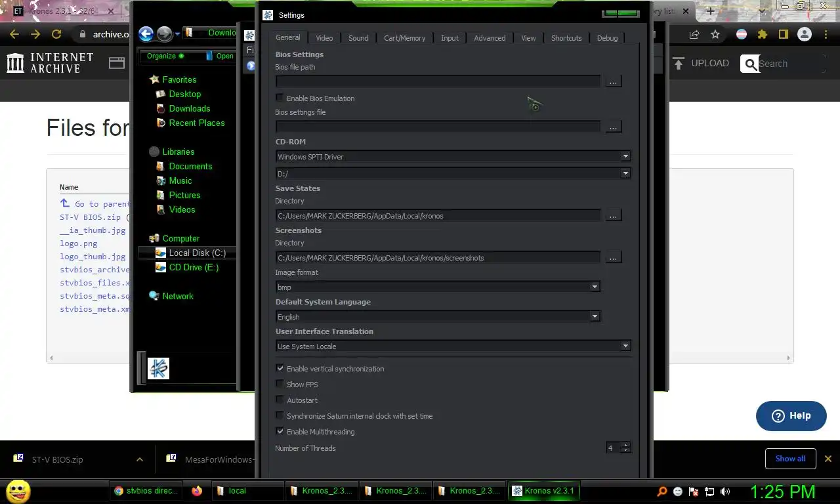Click the Screenshots directory path field
Viewport: 840px width, 504px height.
(x=438, y=257)
